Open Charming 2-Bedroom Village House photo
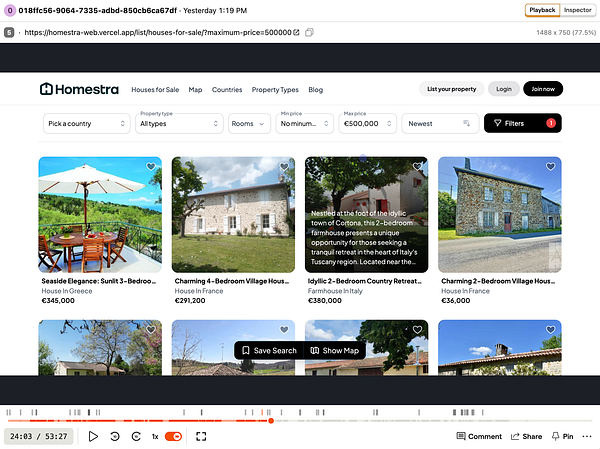Image resolution: width=600 pixels, height=449 pixels. [499, 215]
